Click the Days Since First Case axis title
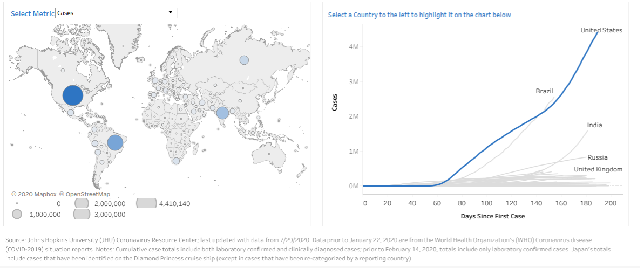The width and height of the screenshot is (644, 268). pos(492,216)
